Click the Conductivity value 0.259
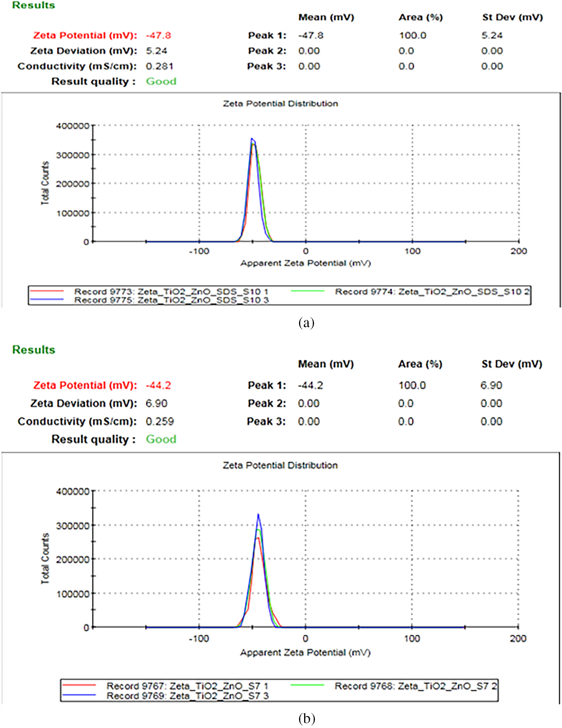 [159, 421]
